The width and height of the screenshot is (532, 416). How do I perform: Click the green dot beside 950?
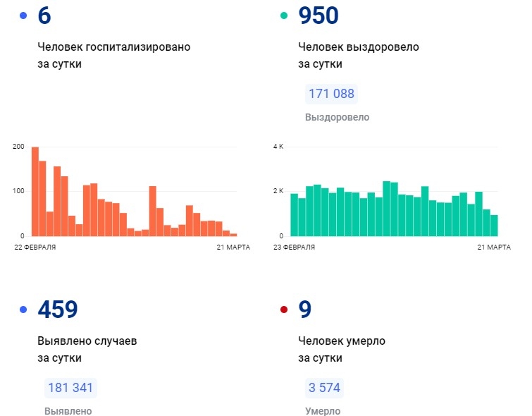coord(284,16)
